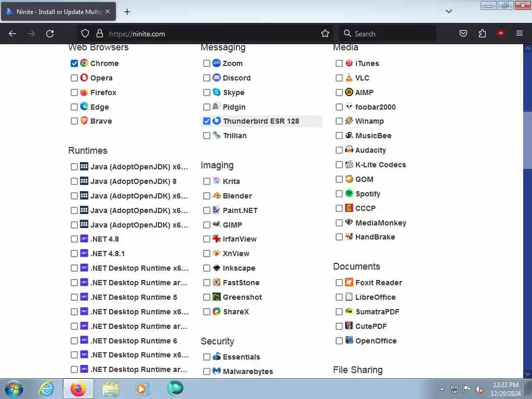Check the LibreOffice checkbox
Image resolution: width=532 pixels, height=399 pixels.
pos(339,297)
